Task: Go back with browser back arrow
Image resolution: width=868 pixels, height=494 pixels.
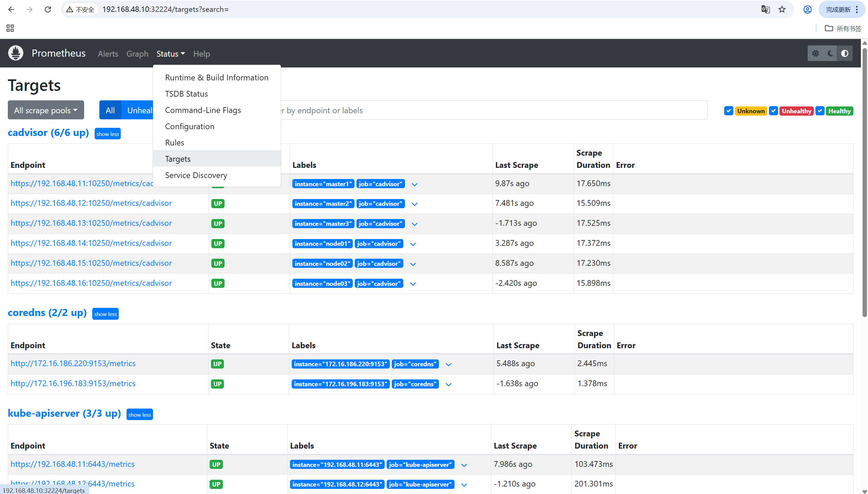Action: point(11,9)
